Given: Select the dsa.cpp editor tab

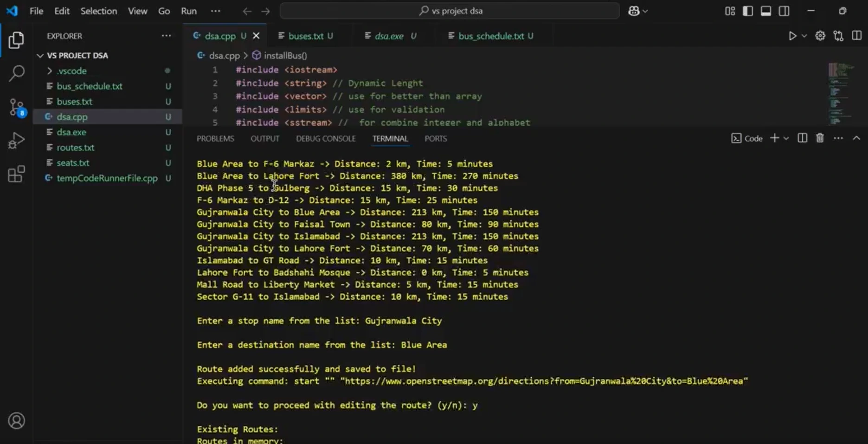Looking at the screenshot, I should point(220,36).
